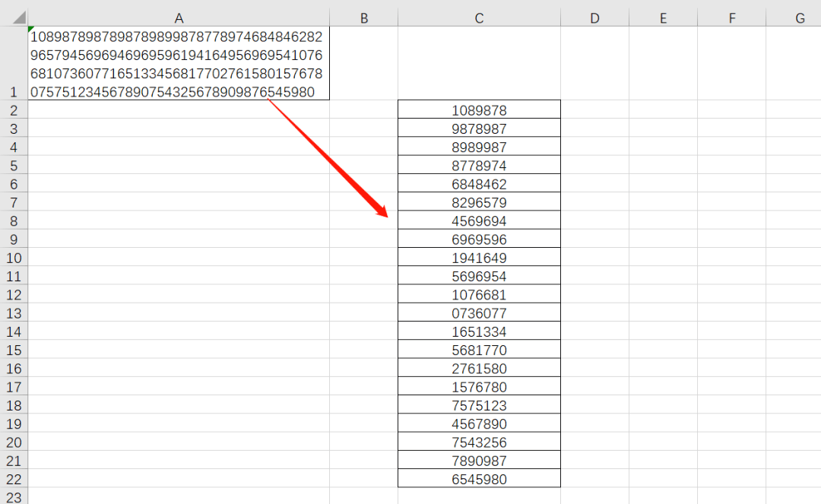Click the cell with value 1941649
The height and width of the screenshot is (504, 821).
479,258
